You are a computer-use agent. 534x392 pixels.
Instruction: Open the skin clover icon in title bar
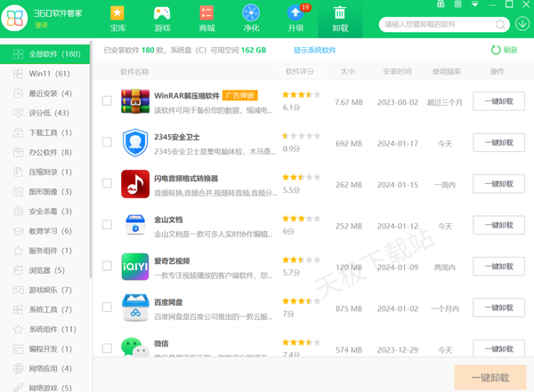click(x=458, y=4)
